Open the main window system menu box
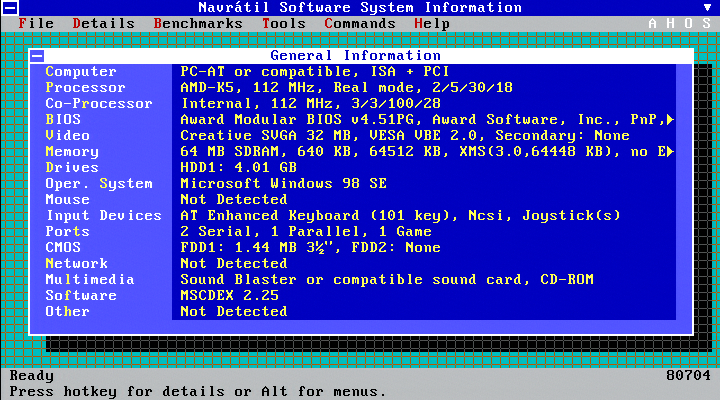 pyautogui.click(x=10, y=8)
